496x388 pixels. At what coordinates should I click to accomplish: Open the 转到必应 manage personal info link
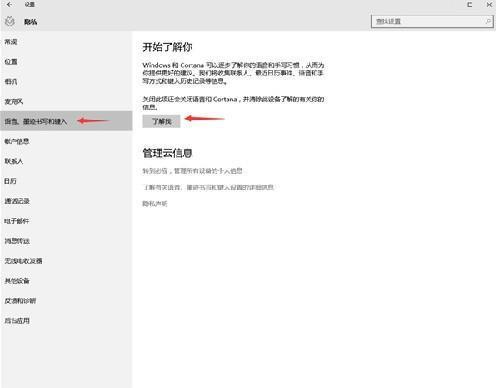(x=192, y=171)
